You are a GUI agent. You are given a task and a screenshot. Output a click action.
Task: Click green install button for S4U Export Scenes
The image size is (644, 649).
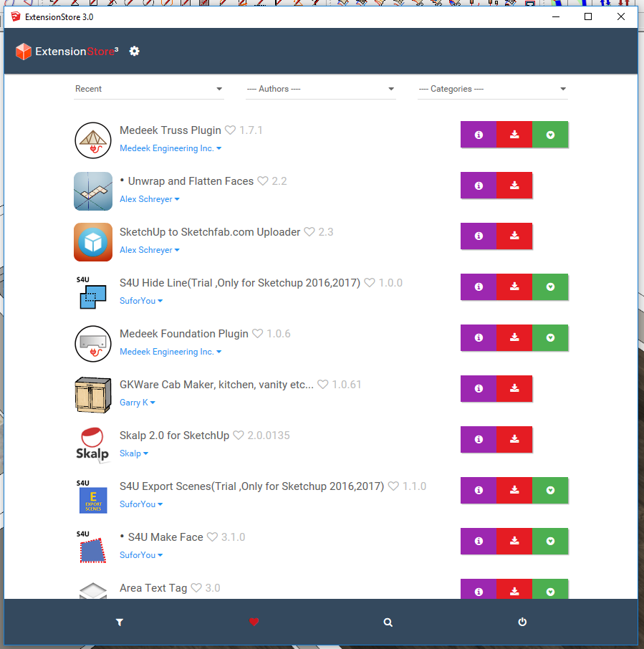tap(550, 490)
